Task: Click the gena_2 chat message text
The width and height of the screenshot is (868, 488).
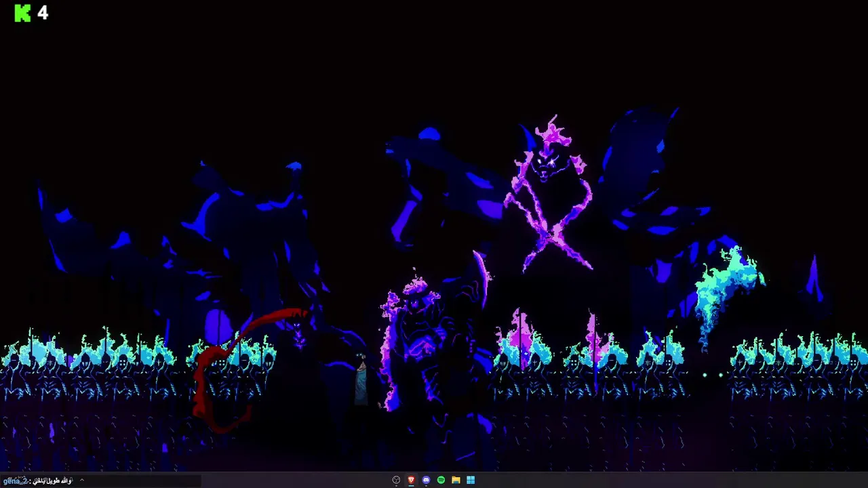Action: click(x=37, y=481)
